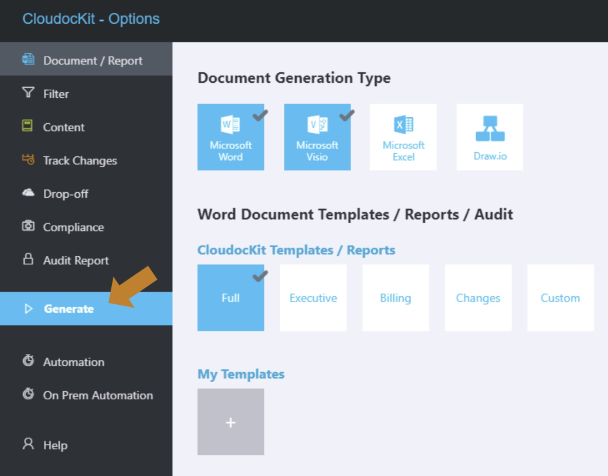This screenshot has width=608, height=476.
Task: Click the My Templates heading
Action: [241, 374]
